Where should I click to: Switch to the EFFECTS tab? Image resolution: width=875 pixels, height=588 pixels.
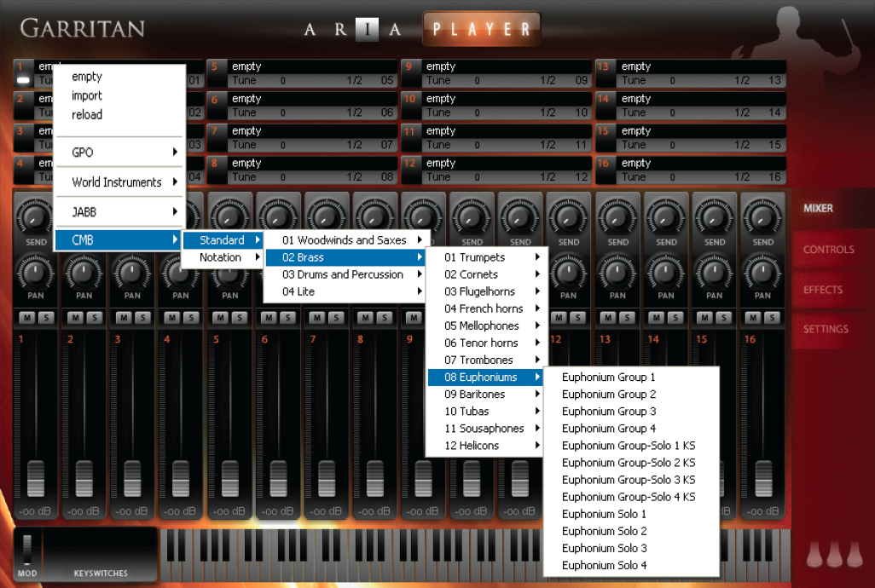coord(821,290)
